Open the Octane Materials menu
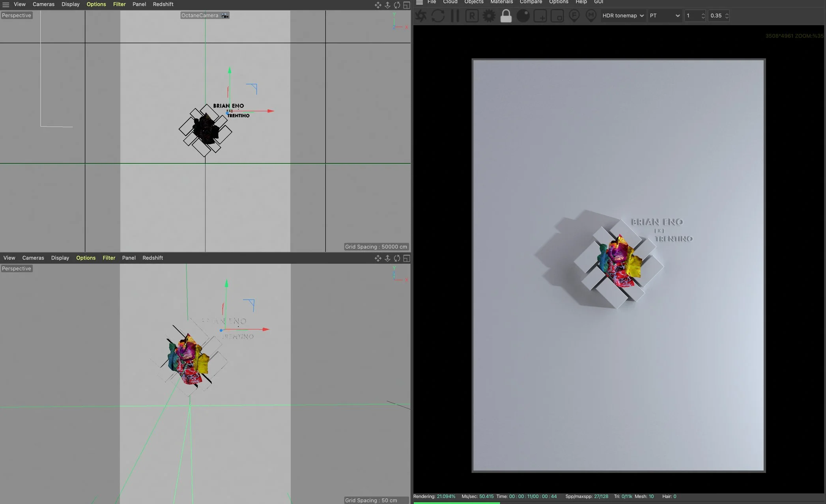Image resolution: width=826 pixels, height=504 pixels. tap(501, 2)
